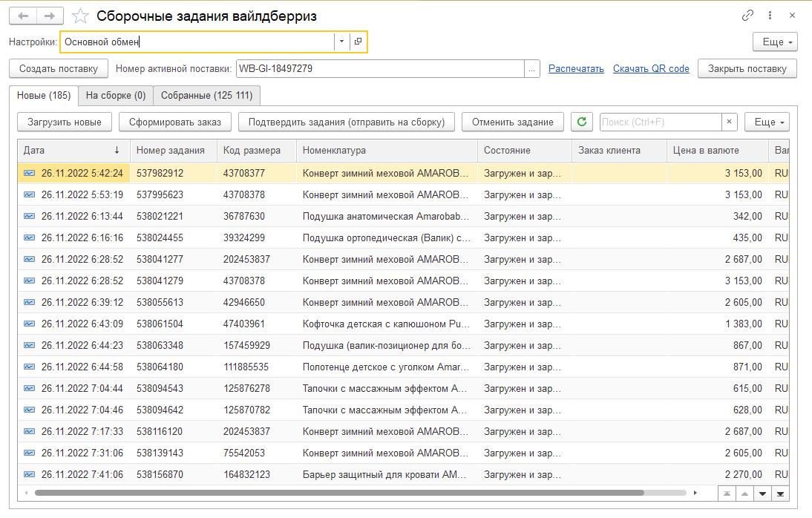This screenshot has height=518, width=812.
Task: Click the document icon of row 538061504
Action: pyautogui.click(x=30, y=324)
